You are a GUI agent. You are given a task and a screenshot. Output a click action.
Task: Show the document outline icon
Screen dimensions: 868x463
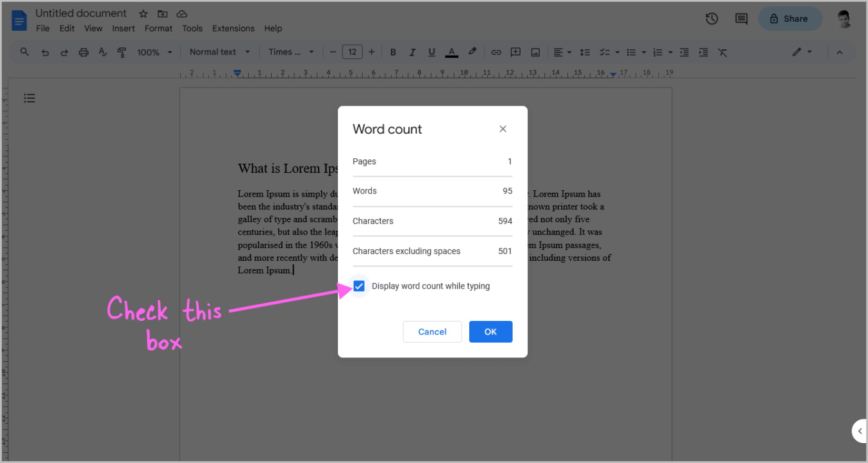coord(29,98)
